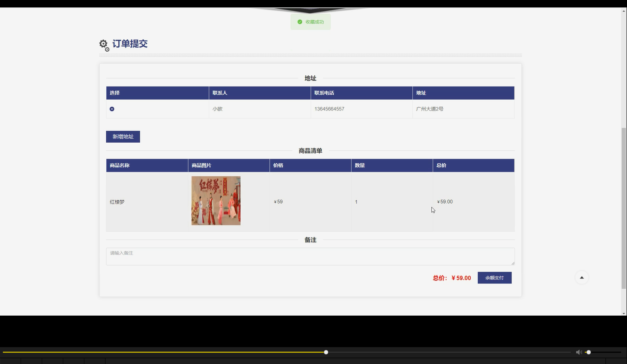Click the 总价 ¥59.00 order total

pyautogui.click(x=452, y=278)
